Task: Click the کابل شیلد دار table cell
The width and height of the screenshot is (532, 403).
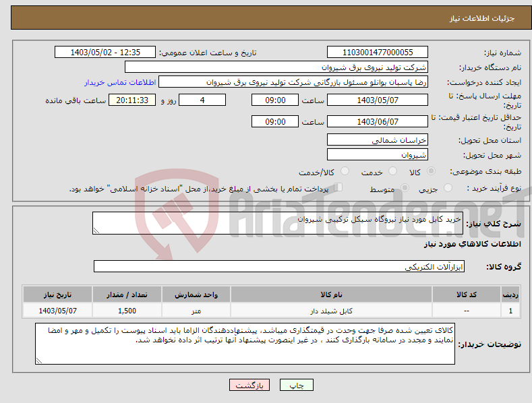Action: (331, 311)
